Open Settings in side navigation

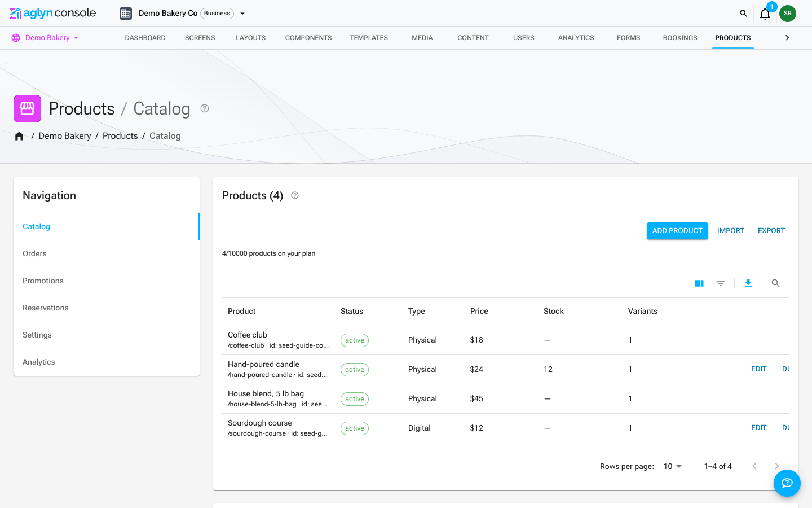(107, 335)
